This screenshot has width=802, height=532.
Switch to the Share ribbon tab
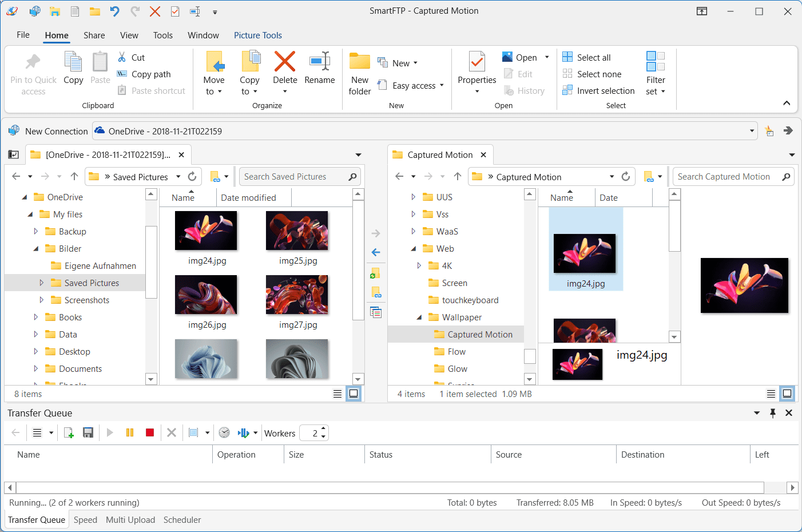94,35
